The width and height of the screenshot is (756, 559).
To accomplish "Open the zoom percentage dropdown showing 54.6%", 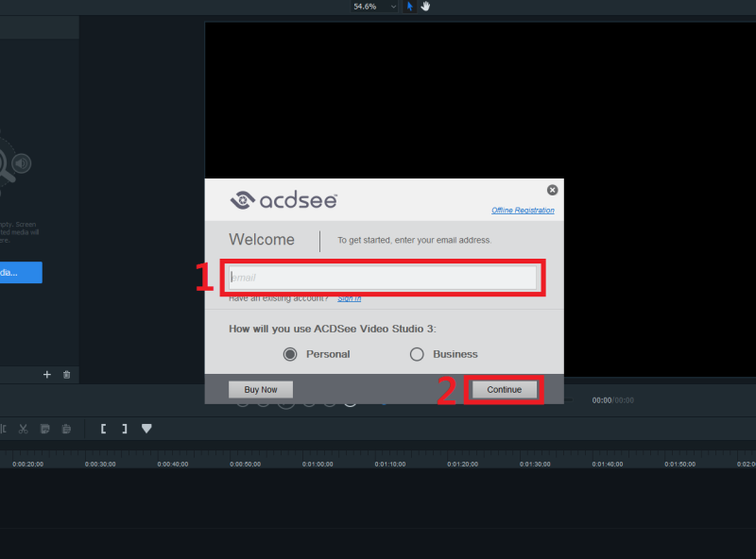I will click(x=373, y=7).
